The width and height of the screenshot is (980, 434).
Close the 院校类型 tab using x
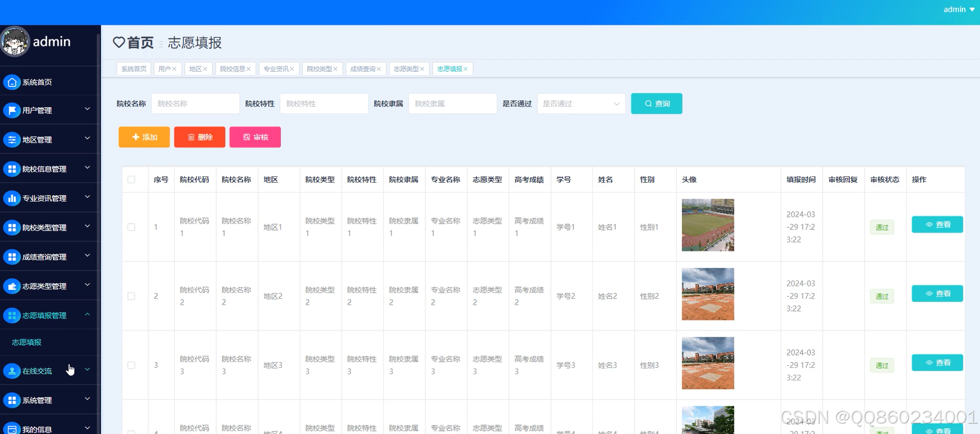pos(336,69)
